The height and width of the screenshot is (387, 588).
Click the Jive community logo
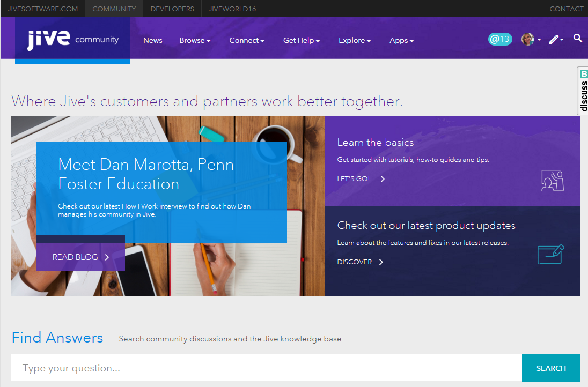point(72,40)
